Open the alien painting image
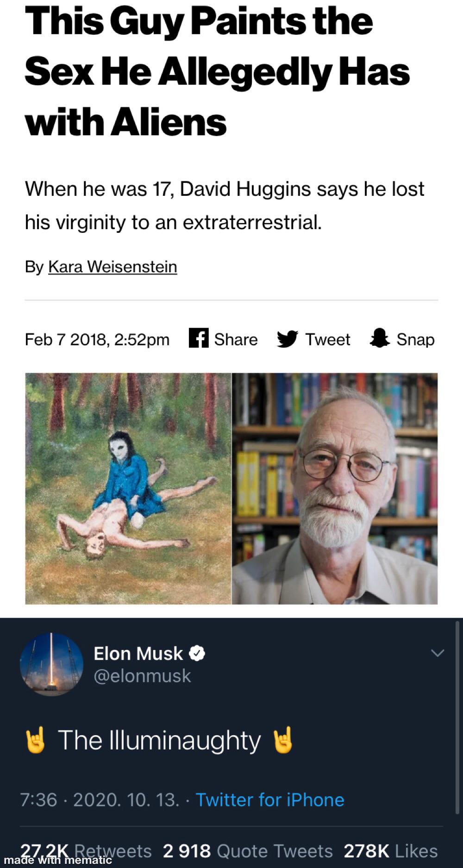The height and width of the screenshot is (868, 463). 128,488
